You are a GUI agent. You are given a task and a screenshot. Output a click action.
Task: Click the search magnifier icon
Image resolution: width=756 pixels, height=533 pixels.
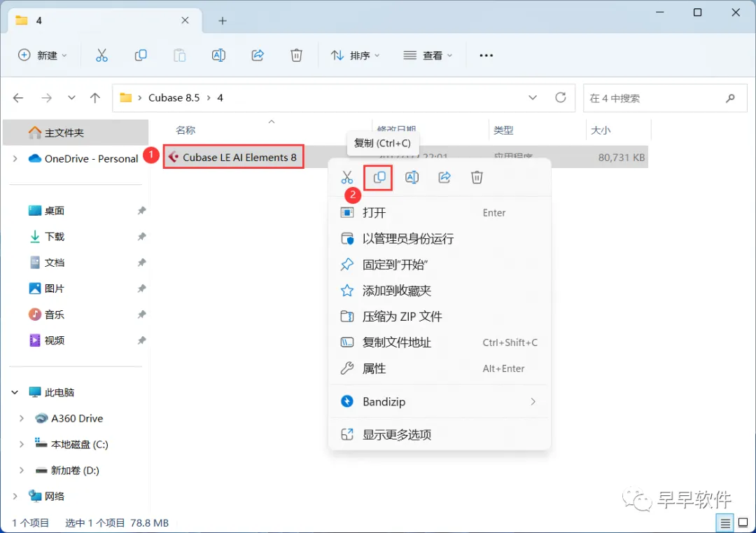click(730, 98)
